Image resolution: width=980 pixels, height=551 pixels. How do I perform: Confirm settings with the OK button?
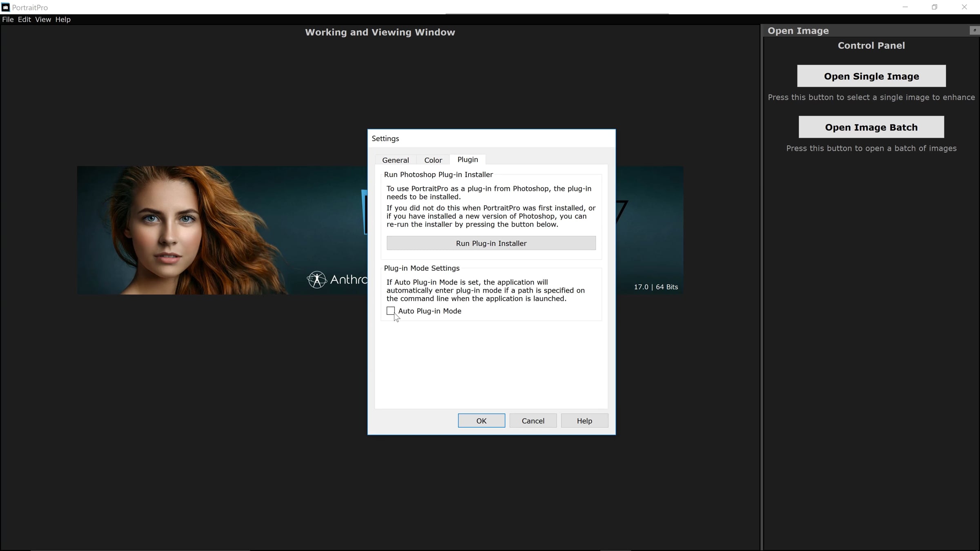pyautogui.click(x=481, y=421)
